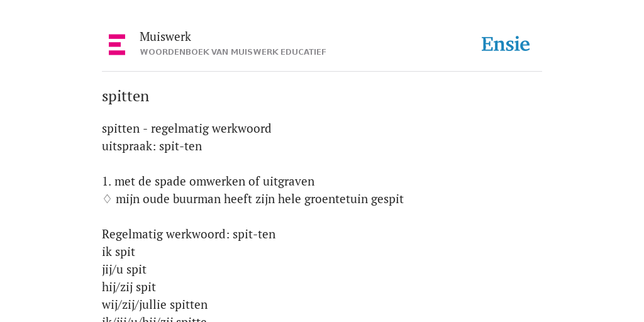The width and height of the screenshot is (644, 322).
Task: Click the 'uitspraak: spit-ten' line
Action: pos(152,147)
